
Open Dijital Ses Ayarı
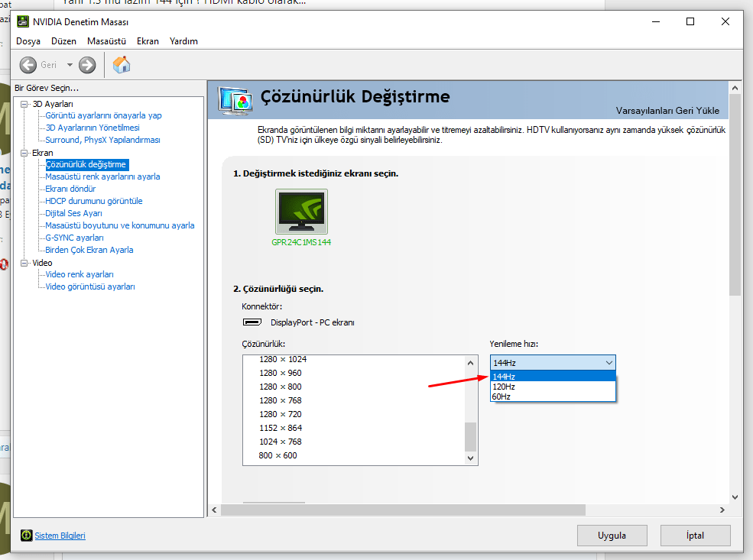click(73, 213)
